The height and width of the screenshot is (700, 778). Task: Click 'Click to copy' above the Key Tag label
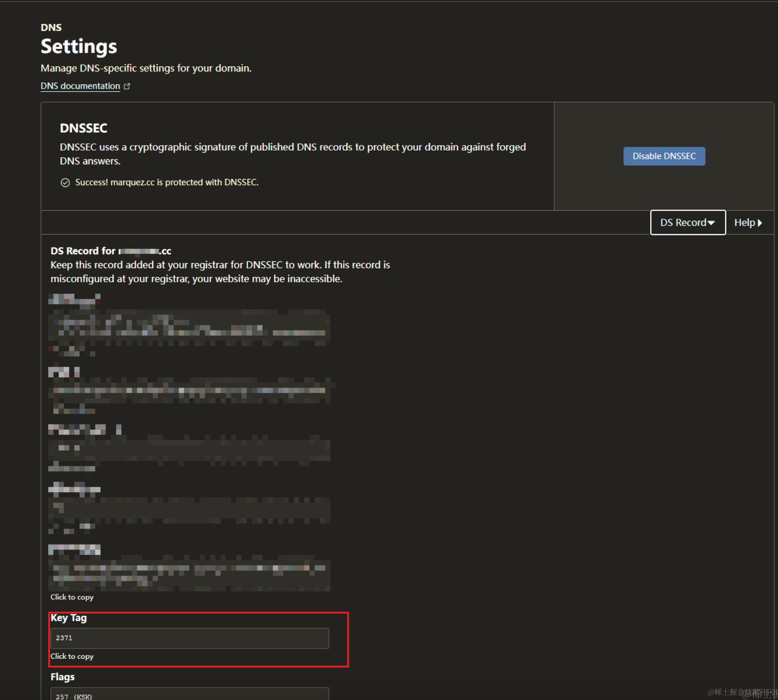(x=72, y=597)
